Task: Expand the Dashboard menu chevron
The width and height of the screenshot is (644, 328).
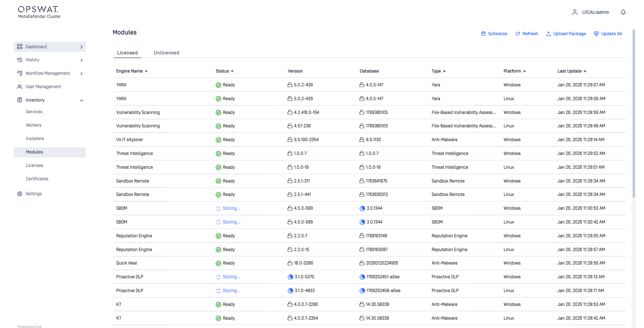Action: tap(81, 47)
